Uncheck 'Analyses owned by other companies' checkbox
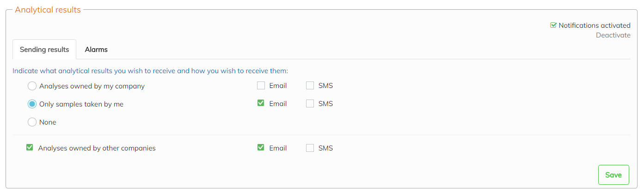 point(30,148)
